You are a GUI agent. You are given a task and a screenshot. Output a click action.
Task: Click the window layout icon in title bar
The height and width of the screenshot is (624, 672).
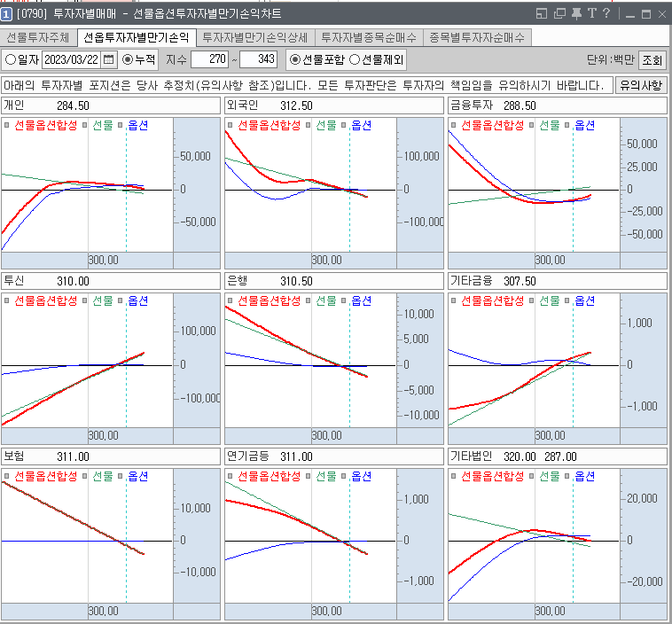pyautogui.click(x=543, y=14)
